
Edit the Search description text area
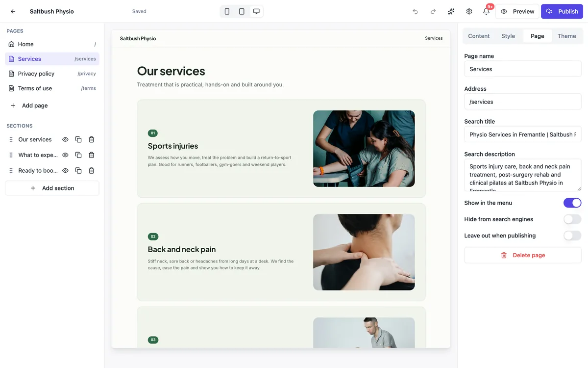click(523, 175)
